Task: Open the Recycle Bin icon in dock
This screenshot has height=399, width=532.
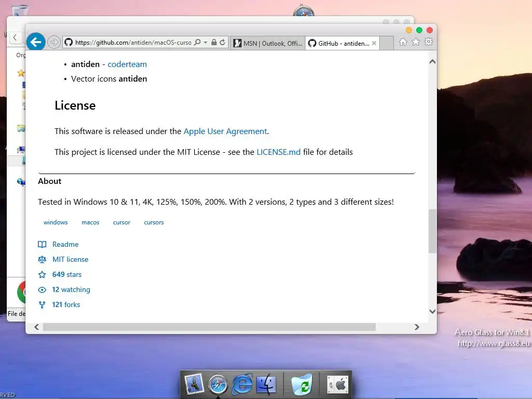Action: click(302, 384)
